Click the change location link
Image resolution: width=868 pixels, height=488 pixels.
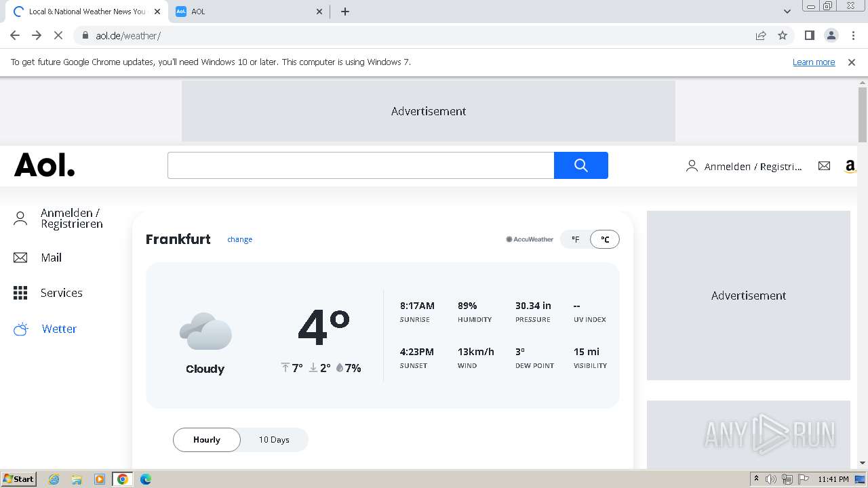[239, 239]
